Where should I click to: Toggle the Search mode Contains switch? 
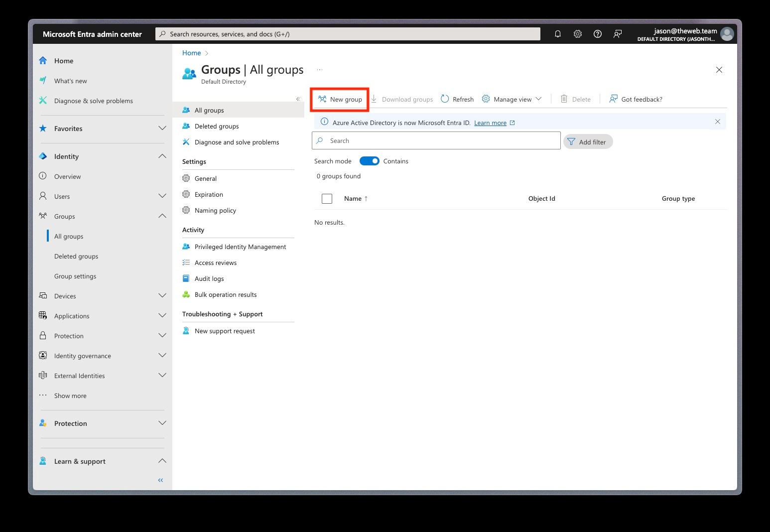(x=370, y=161)
